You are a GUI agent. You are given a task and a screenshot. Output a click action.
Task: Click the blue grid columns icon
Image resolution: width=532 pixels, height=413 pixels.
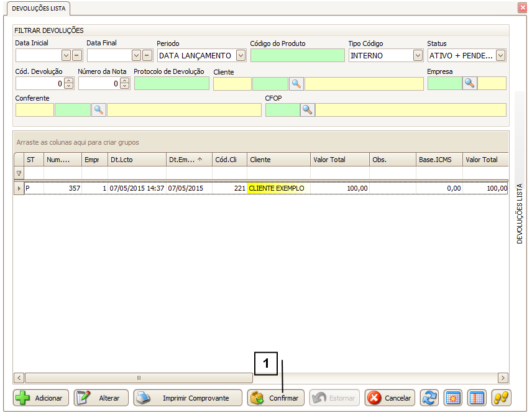pyautogui.click(x=477, y=398)
